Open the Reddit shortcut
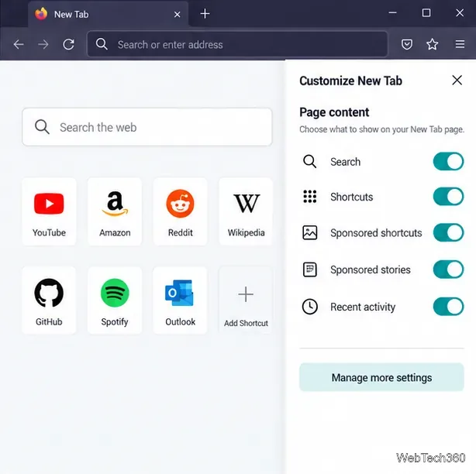This screenshot has height=474, width=476. 181,211
